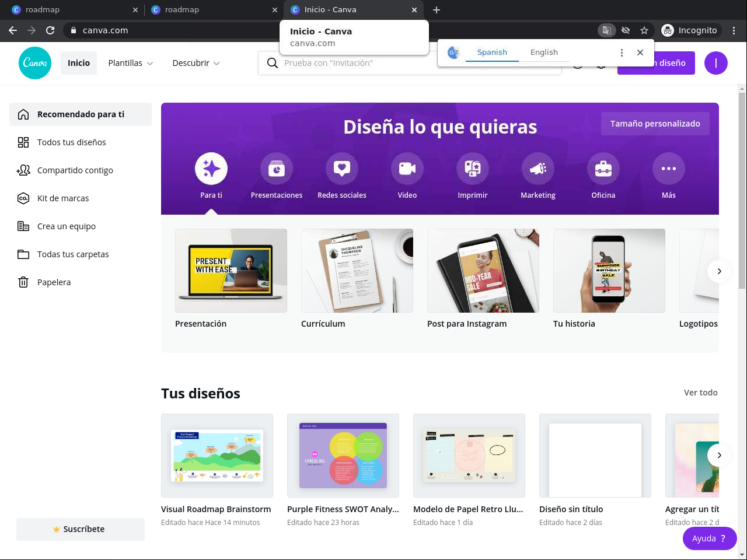The image size is (747, 560).
Task: Click the 'Tus diseños' heading
Action: (201, 394)
